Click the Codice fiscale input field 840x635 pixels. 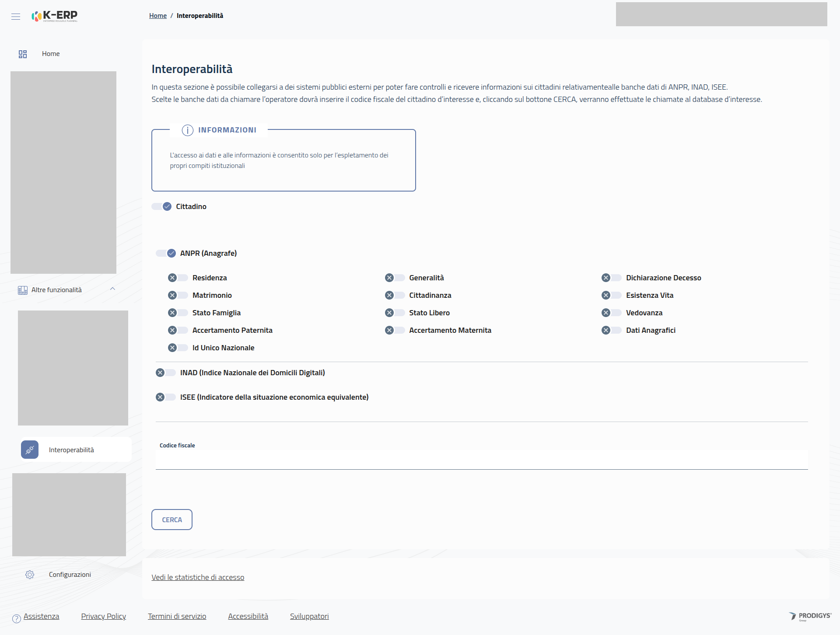481,460
